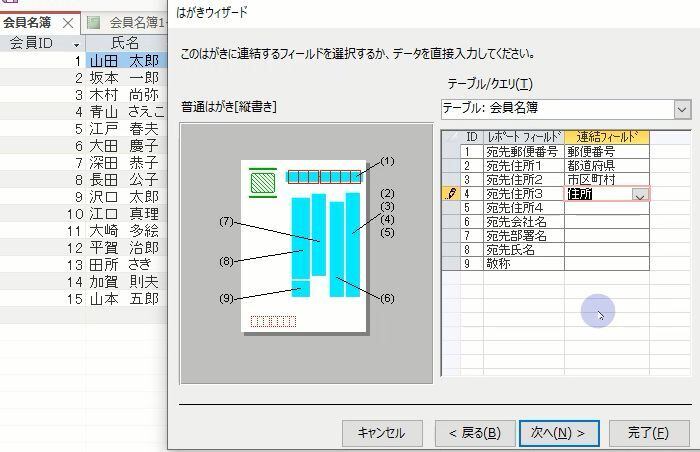Viewport: 700px width, 452px height.
Task: Select the 宛先氏名 report field
Action: 524,250
